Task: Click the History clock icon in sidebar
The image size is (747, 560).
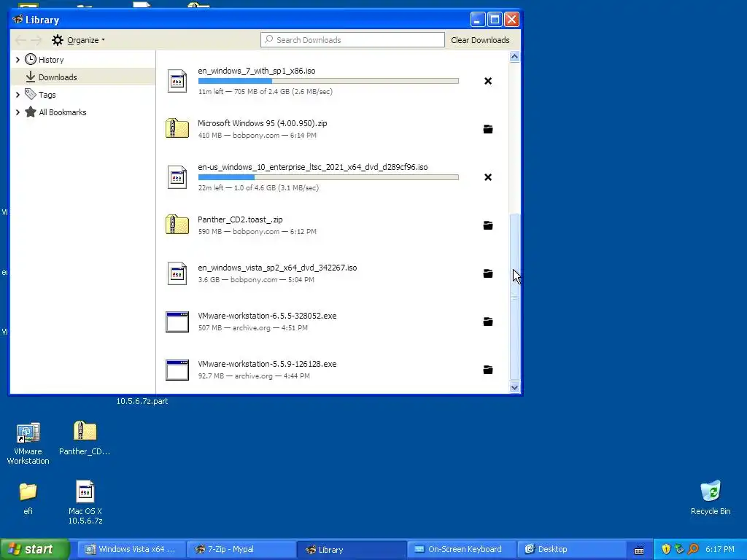Action: click(x=31, y=59)
